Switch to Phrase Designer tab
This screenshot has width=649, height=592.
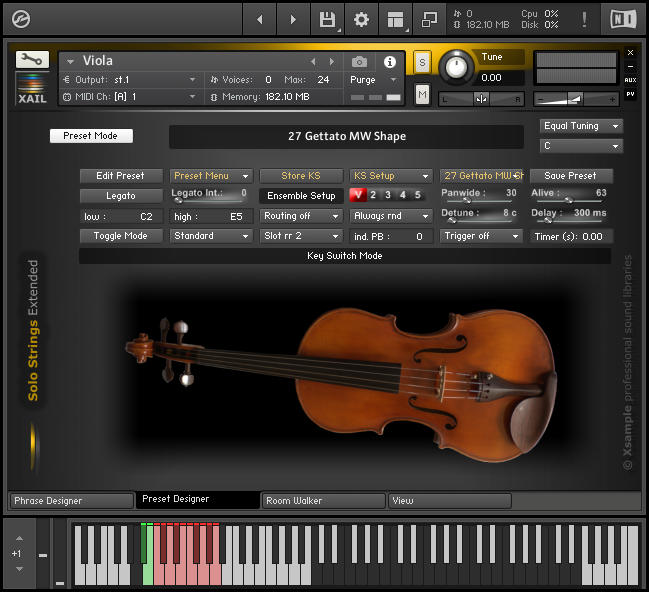click(71, 501)
